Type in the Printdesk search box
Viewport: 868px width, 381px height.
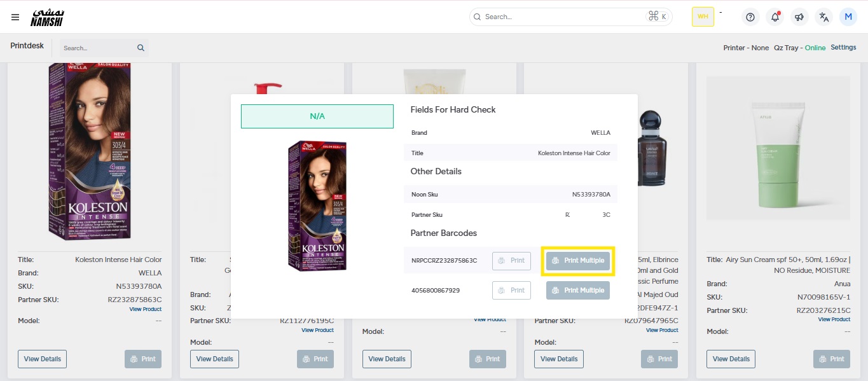pyautogui.click(x=97, y=48)
